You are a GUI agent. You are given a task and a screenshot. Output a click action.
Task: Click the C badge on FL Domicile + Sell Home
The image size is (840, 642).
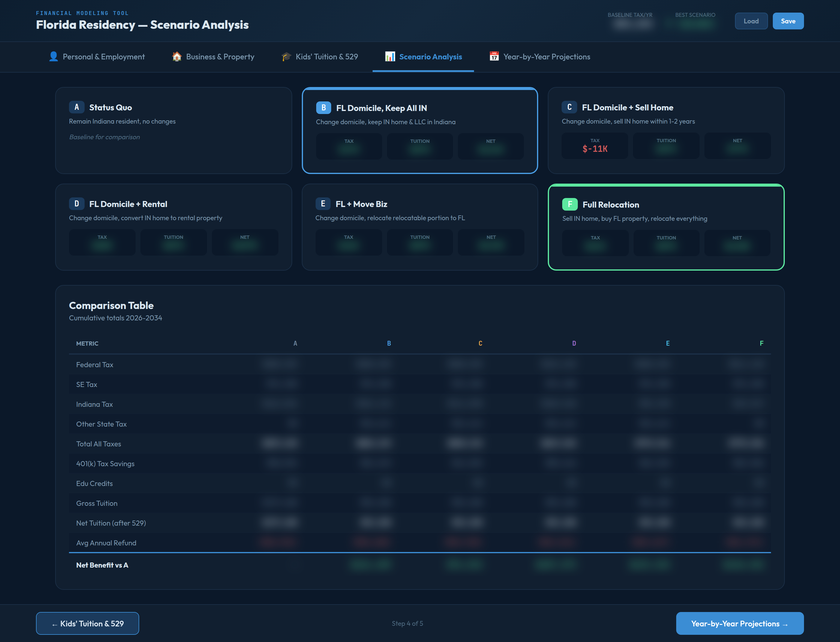click(569, 107)
